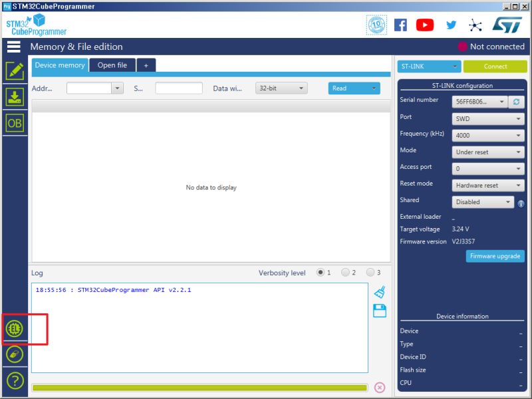Open the Option bytes panel via OB icon
The image size is (532, 399).
tap(15, 122)
